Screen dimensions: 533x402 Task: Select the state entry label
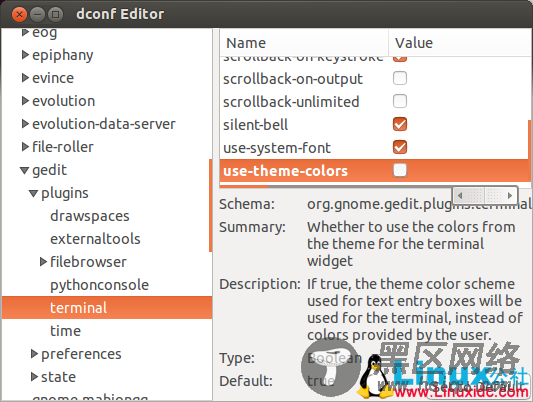coord(58,377)
